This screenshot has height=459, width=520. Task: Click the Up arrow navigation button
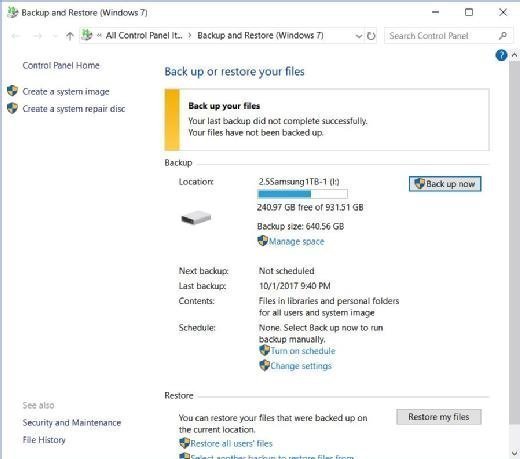click(70, 36)
